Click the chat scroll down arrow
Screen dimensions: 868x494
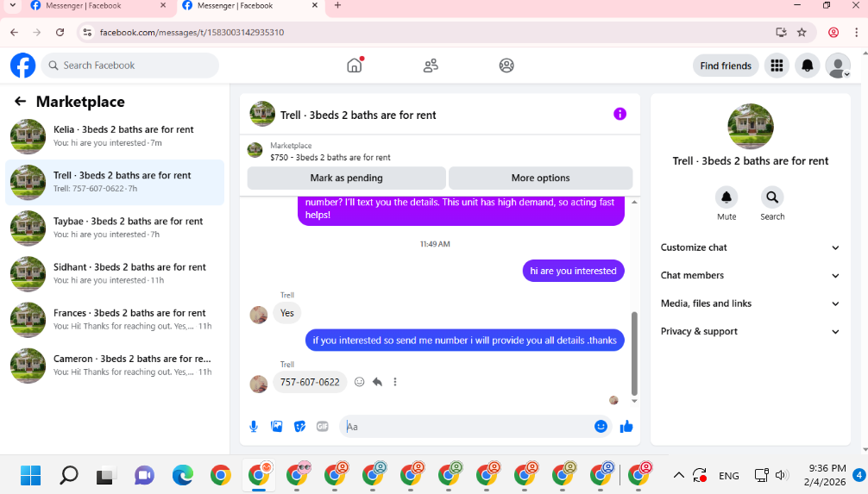[x=634, y=401]
